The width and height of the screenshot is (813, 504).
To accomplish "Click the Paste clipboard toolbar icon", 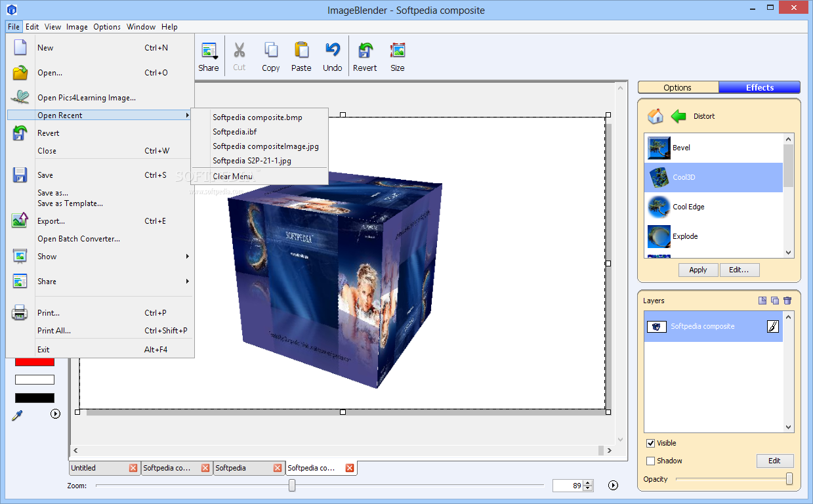I will [301, 51].
